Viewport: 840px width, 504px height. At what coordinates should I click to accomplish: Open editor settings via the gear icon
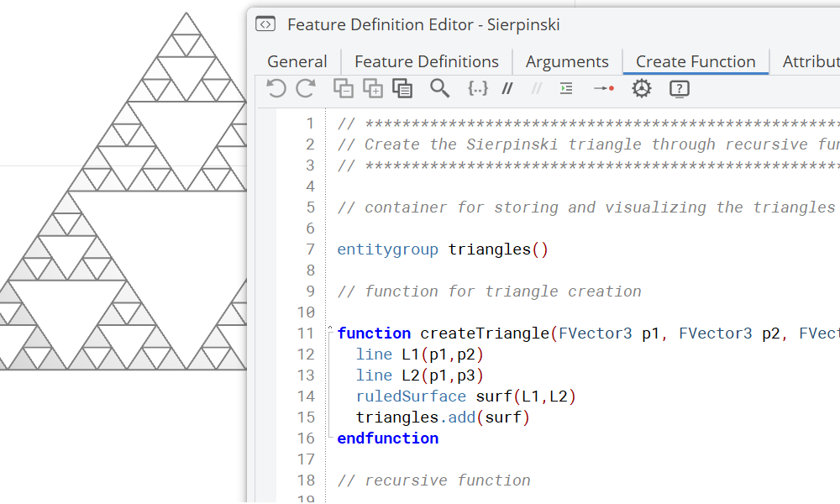click(641, 88)
